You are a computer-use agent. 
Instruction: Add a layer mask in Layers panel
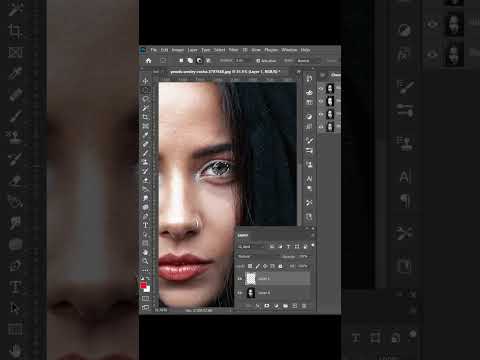[x=267, y=306]
